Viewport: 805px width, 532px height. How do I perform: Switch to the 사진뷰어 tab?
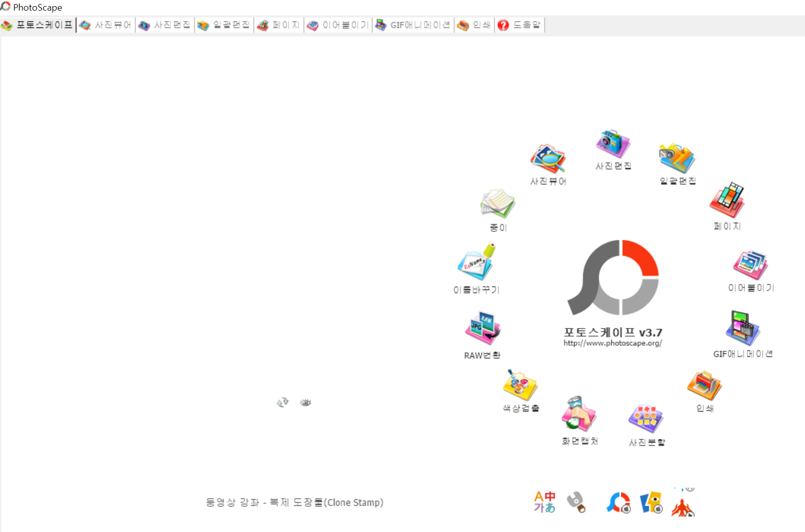pos(106,25)
